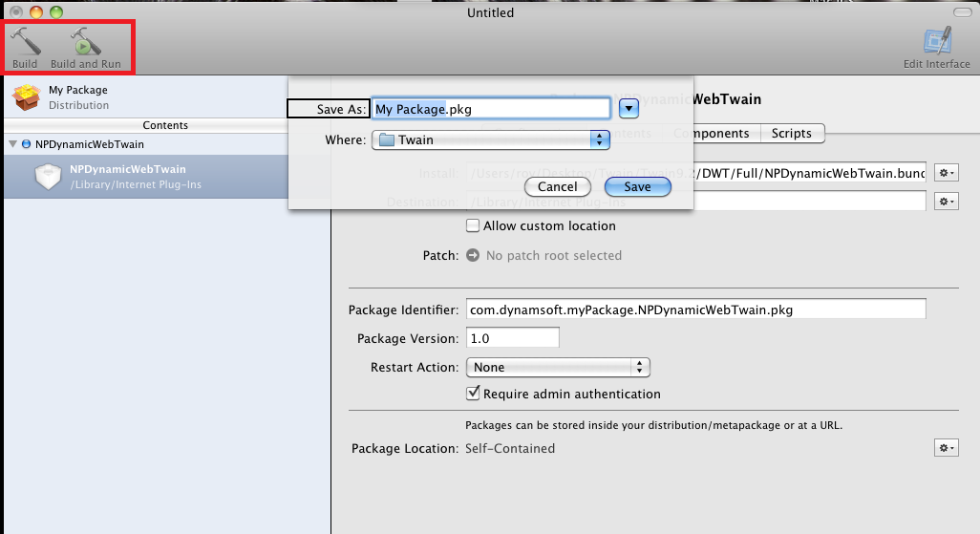This screenshot has width=980, height=534.
Task: Click the Build hammer icon
Action: click(25, 43)
